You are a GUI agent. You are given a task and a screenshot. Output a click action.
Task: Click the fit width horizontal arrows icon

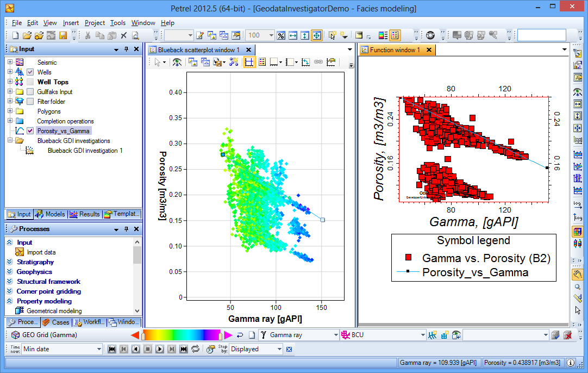click(293, 35)
